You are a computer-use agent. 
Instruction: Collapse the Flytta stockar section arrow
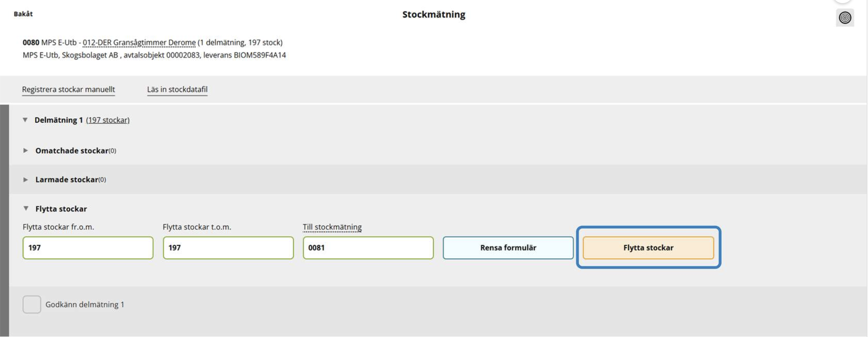coord(26,209)
